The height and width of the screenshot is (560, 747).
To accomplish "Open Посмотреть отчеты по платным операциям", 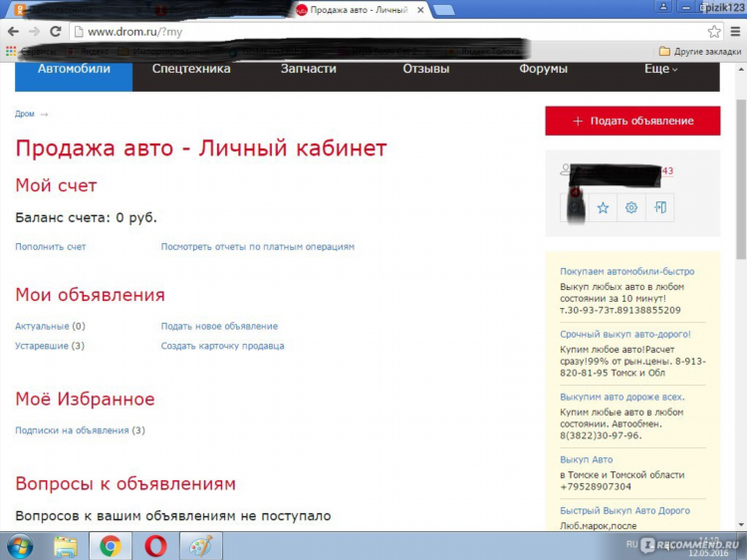I will (257, 247).
